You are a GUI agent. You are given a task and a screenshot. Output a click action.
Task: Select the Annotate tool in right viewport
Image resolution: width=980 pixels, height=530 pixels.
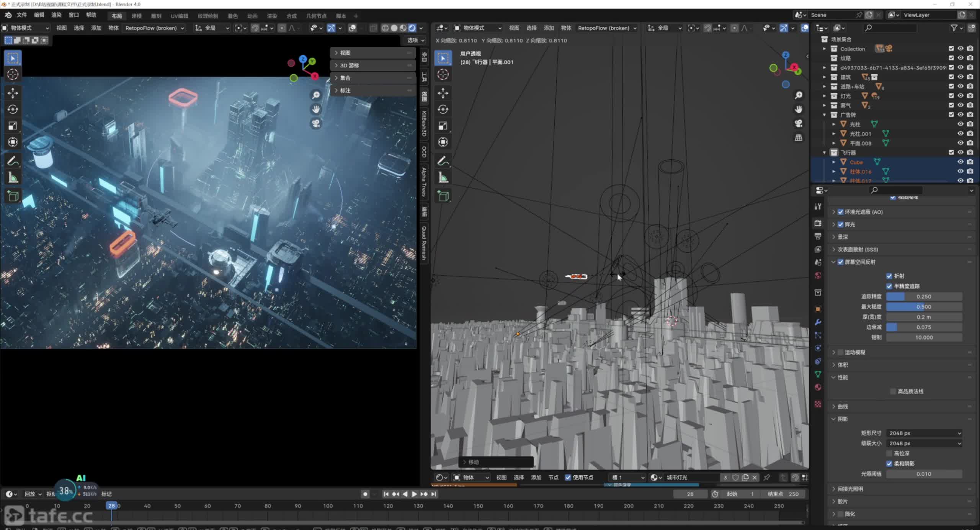pos(443,161)
